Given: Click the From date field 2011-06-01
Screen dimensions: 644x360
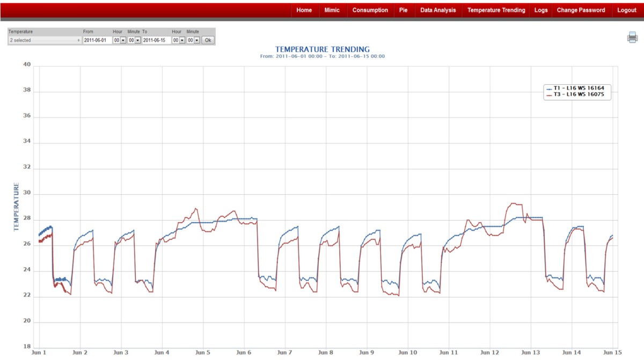Looking at the screenshot, I should 97,40.
